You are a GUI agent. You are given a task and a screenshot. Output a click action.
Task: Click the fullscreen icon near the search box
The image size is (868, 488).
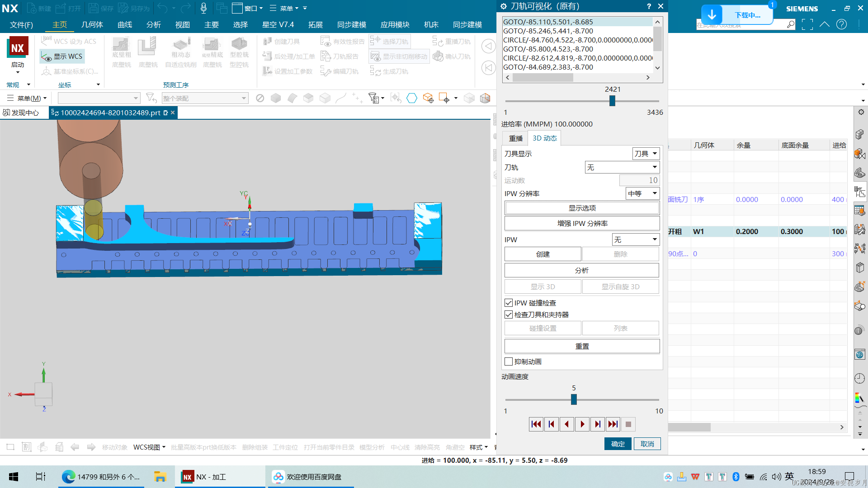point(807,24)
